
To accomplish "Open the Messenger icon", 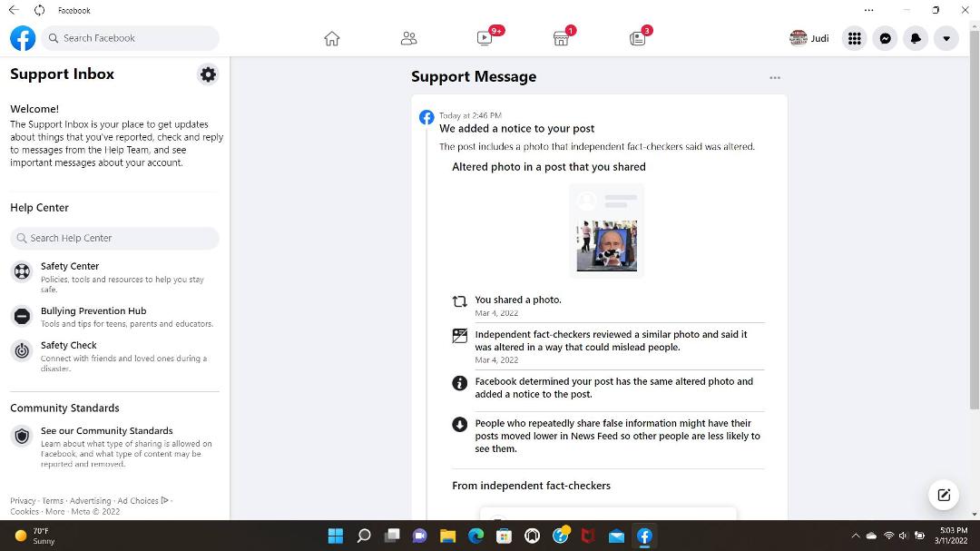I will 885,38.
